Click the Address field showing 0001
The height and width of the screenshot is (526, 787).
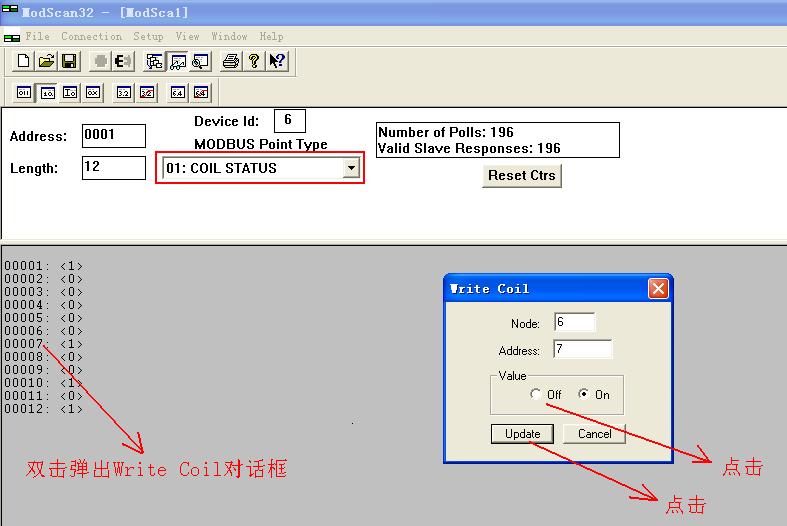[x=114, y=136]
